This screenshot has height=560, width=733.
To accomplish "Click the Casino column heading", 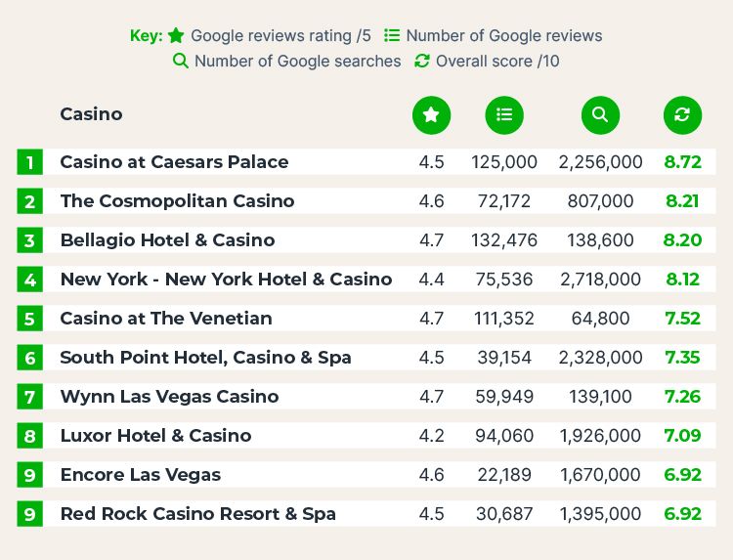I will point(92,114).
